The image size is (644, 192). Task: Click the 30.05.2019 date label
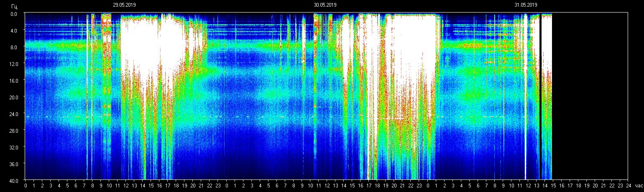325,5
